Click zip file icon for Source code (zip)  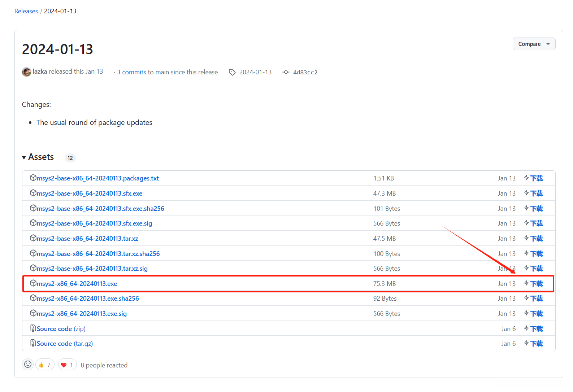(33, 328)
